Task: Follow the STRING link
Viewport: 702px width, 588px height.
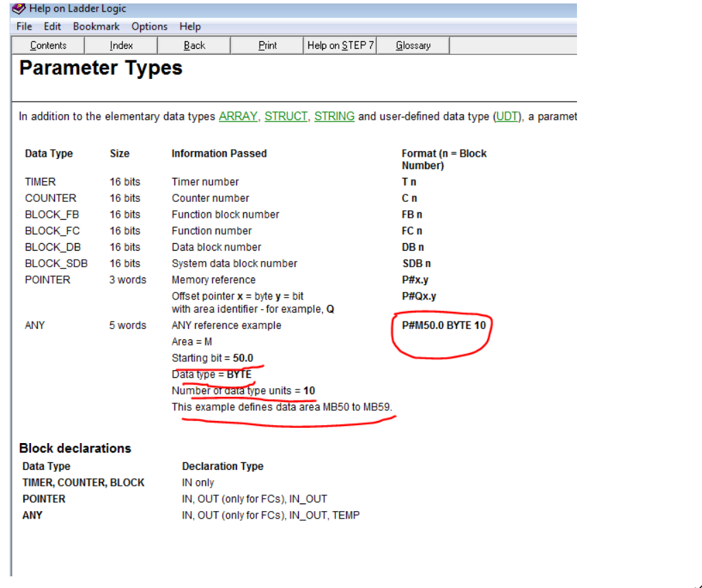Action: tap(335, 117)
